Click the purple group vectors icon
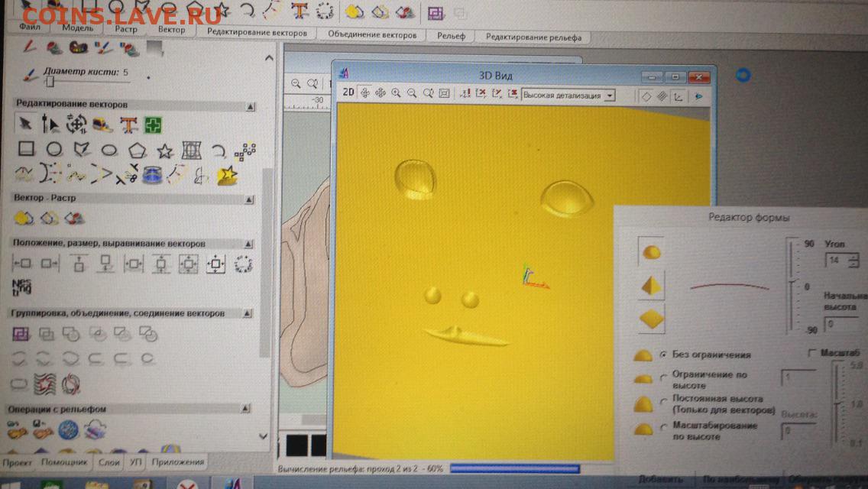Image resolution: width=868 pixels, height=489 pixels. coord(21,333)
